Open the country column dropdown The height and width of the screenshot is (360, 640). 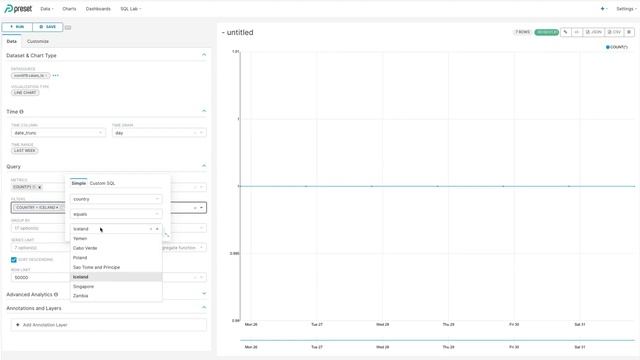[x=116, y=199]
